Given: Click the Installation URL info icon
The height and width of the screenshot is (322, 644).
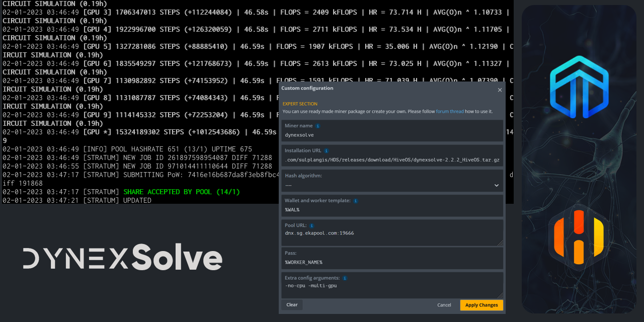Looking at the screenshot, I should pyautogui.click(x=327, y=150).
